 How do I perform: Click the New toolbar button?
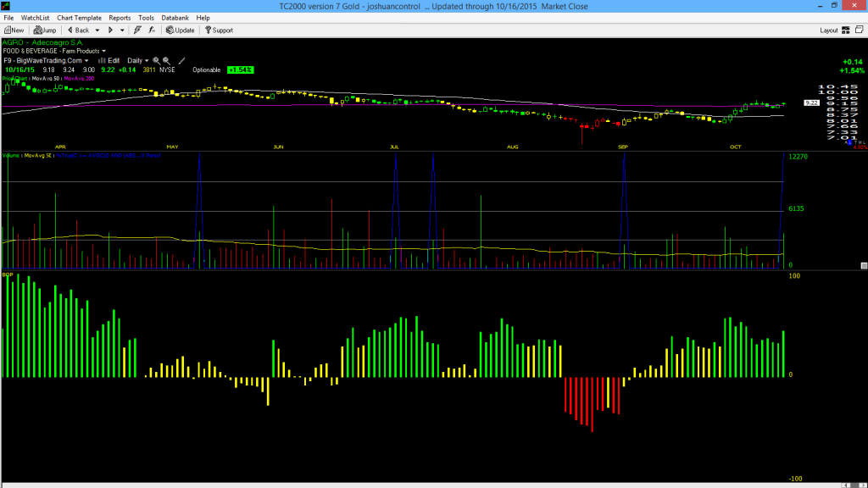(x=14, y=30)
